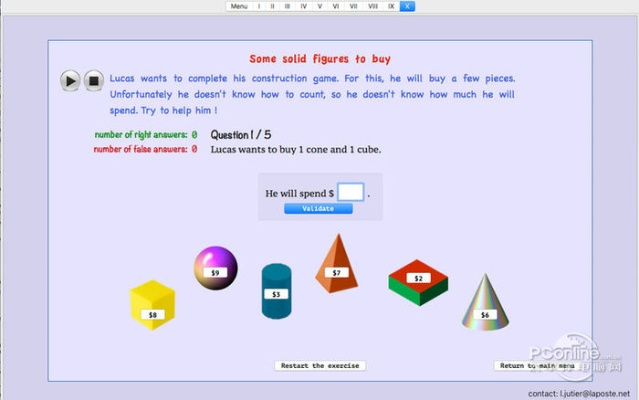639x400 pixels.
Task: Switch to exercise tab II
Action: point(272,6)
